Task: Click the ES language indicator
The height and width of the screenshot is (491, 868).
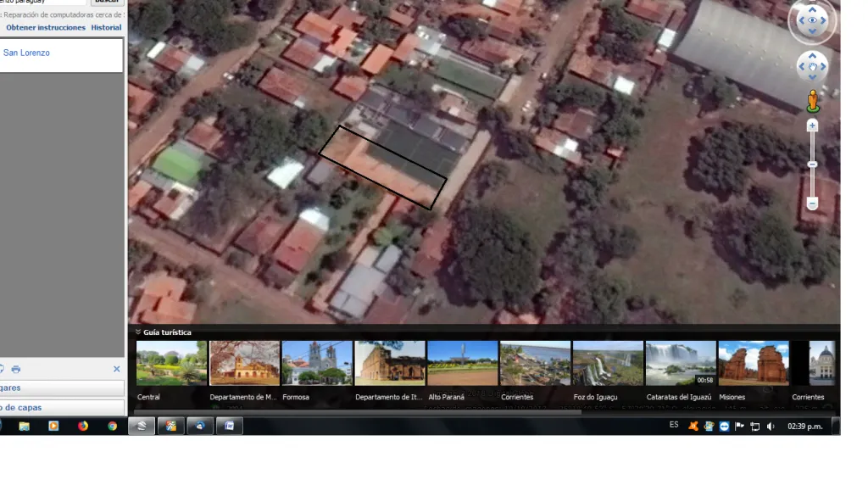Action: tap(674, 425)
